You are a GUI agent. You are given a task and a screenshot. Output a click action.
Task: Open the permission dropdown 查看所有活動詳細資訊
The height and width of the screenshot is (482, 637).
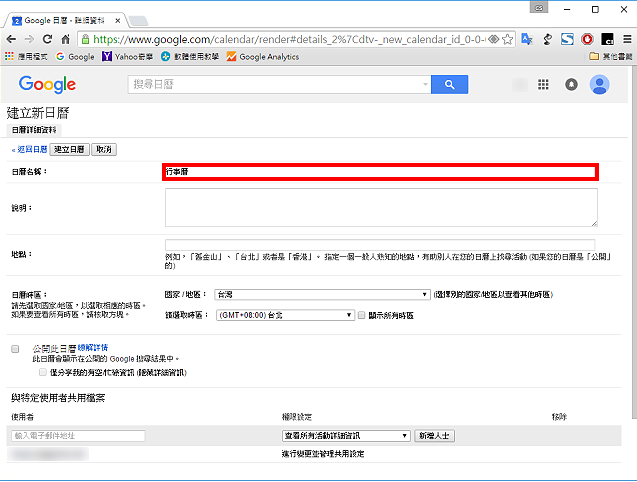[346, 436]
